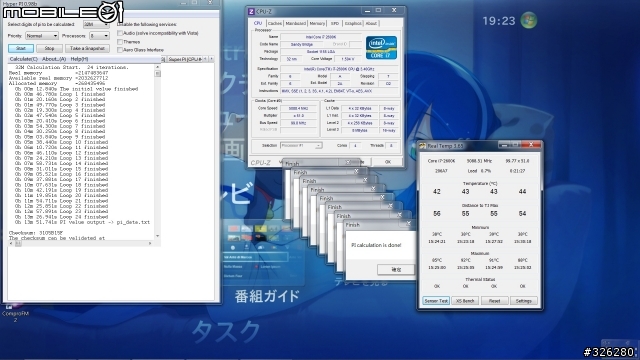The height and width of the screenshot is (360, 640).
Task: Click the Stop button in Hyper PI
Action: 49,48
